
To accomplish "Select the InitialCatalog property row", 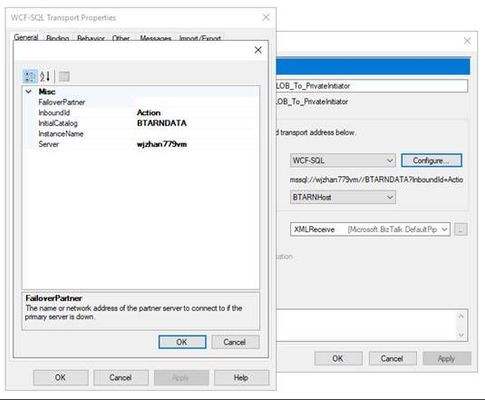I will tap(141, 123).
